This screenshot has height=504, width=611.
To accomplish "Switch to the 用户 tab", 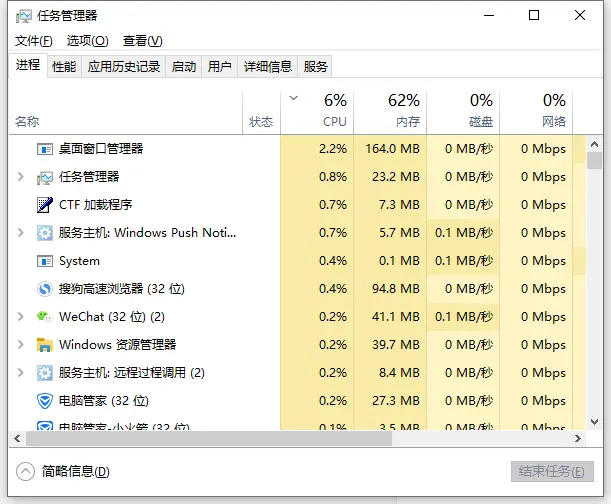I will tap(220, 67).
